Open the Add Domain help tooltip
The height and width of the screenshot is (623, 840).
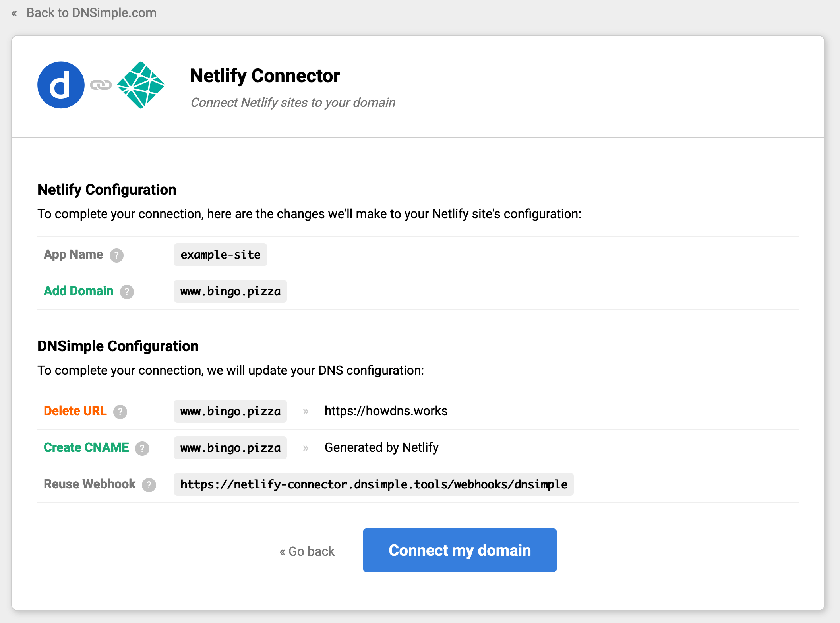[x=127, y=292]
